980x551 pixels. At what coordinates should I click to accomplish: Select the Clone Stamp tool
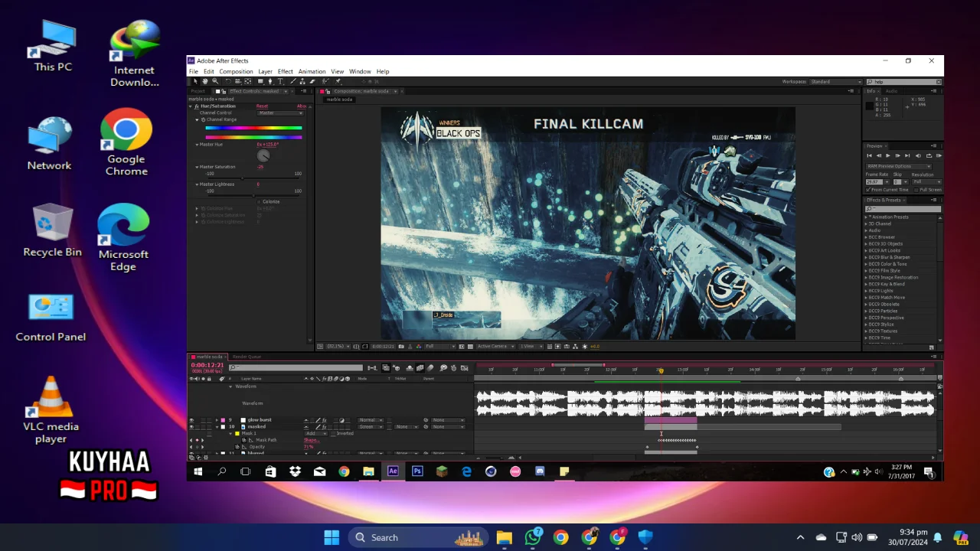(x=302, y=82)
